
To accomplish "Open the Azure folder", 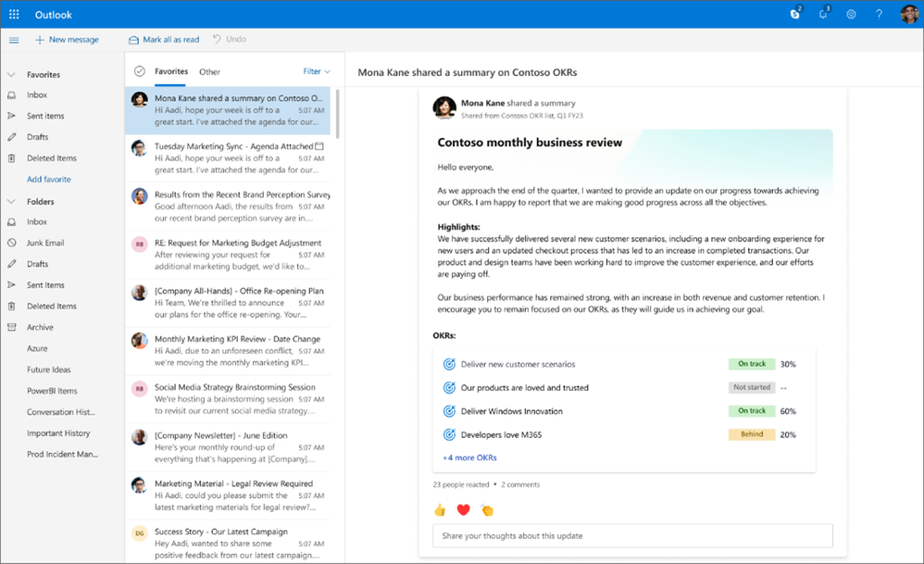I will coord(37,348).
